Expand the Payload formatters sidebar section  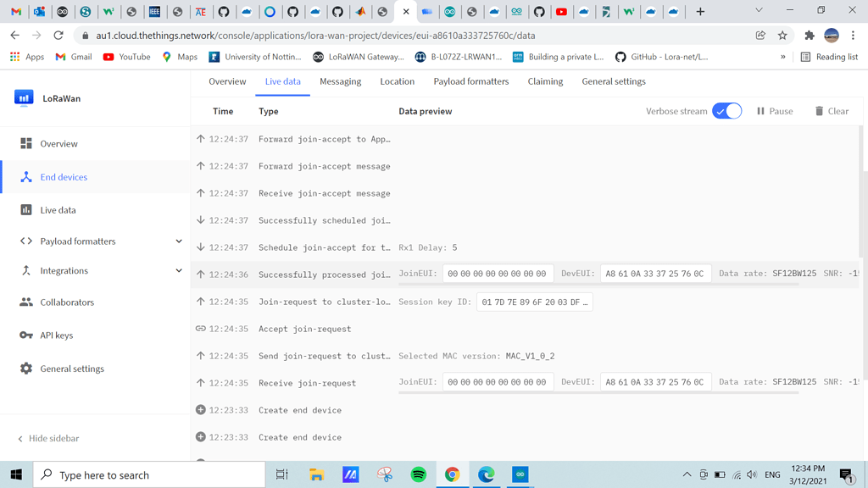coord(178,241)
